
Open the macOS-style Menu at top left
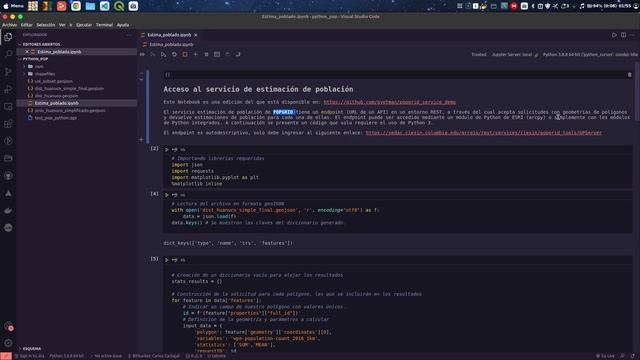[x=13, y=6]
